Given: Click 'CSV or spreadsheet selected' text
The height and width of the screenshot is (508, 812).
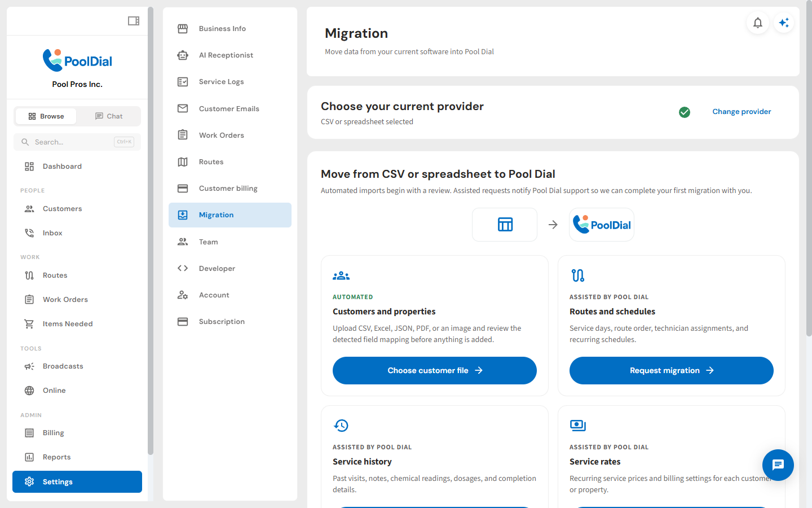Looking at the screenshot, I should [x=367, y=122].
